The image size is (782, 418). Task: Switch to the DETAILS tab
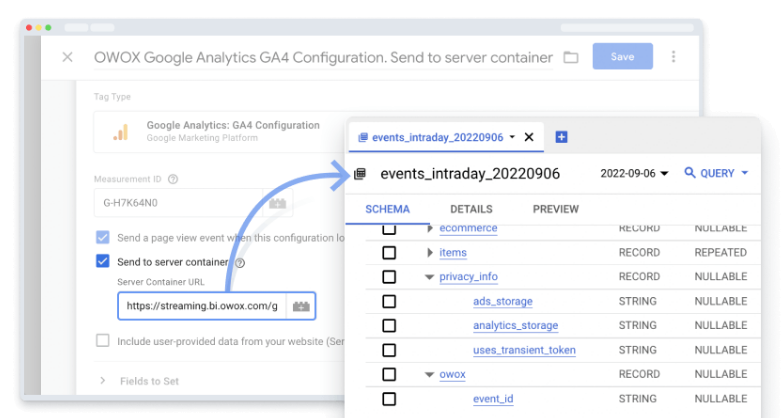click(x=471, y=210)
